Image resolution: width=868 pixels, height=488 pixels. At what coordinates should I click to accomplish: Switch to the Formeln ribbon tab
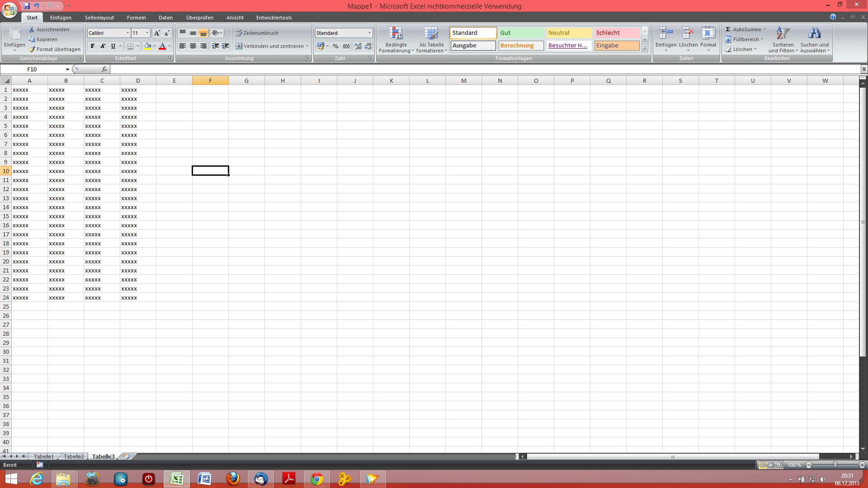pyautogui.click(x=136, y=18)
